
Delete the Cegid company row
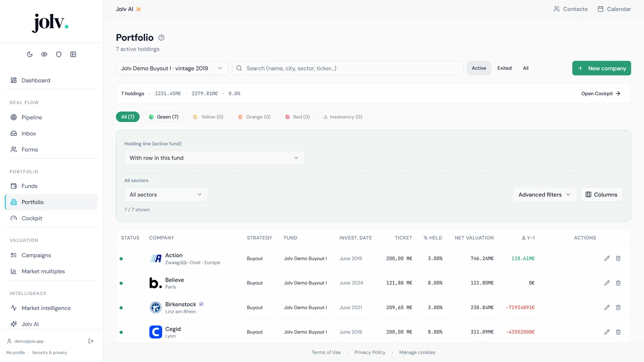point(618,332)
